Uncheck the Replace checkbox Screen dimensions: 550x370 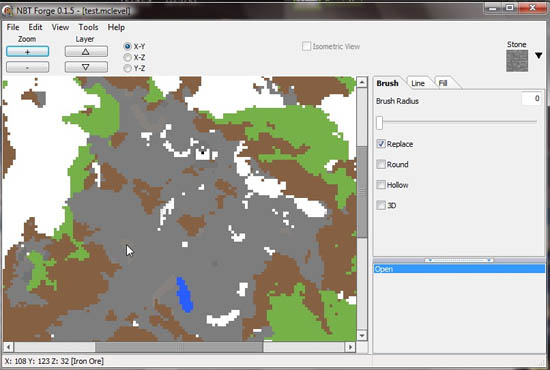tap(381, 144)
